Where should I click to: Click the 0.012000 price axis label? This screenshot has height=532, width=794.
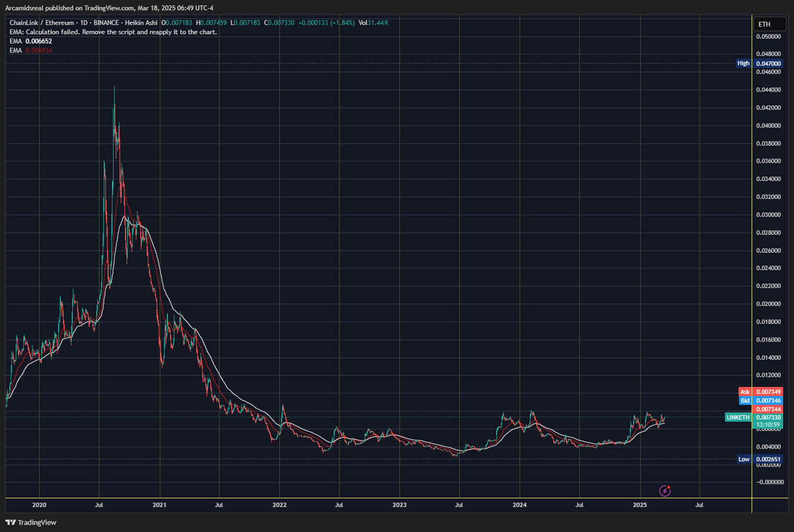point(770,375)
